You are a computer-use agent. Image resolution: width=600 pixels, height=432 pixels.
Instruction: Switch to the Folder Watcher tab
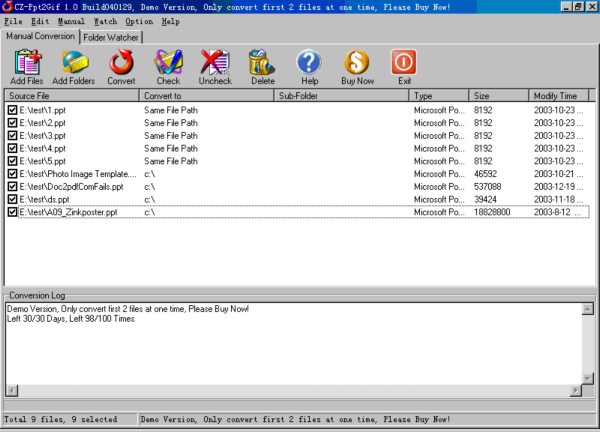click(111, 37)
